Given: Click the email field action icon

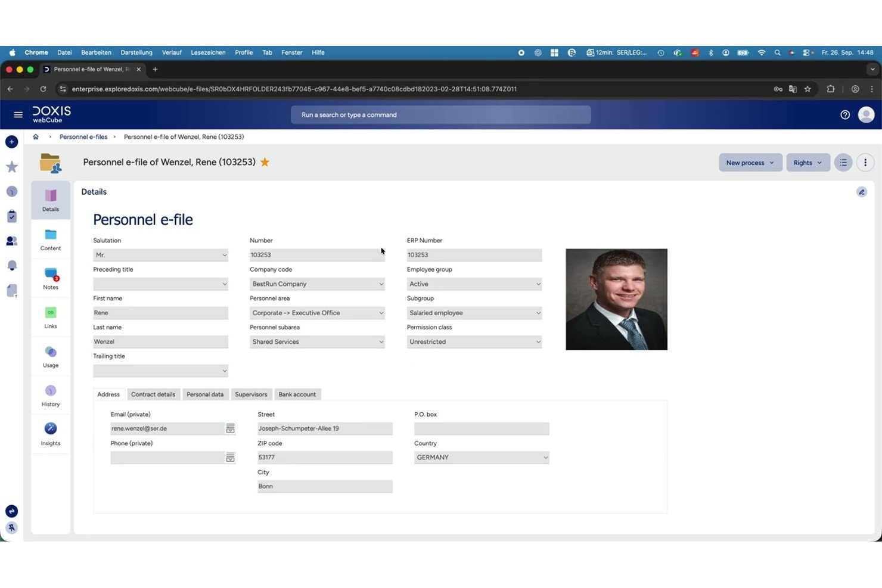Looking at the screenshot, I should click(230, 428).
